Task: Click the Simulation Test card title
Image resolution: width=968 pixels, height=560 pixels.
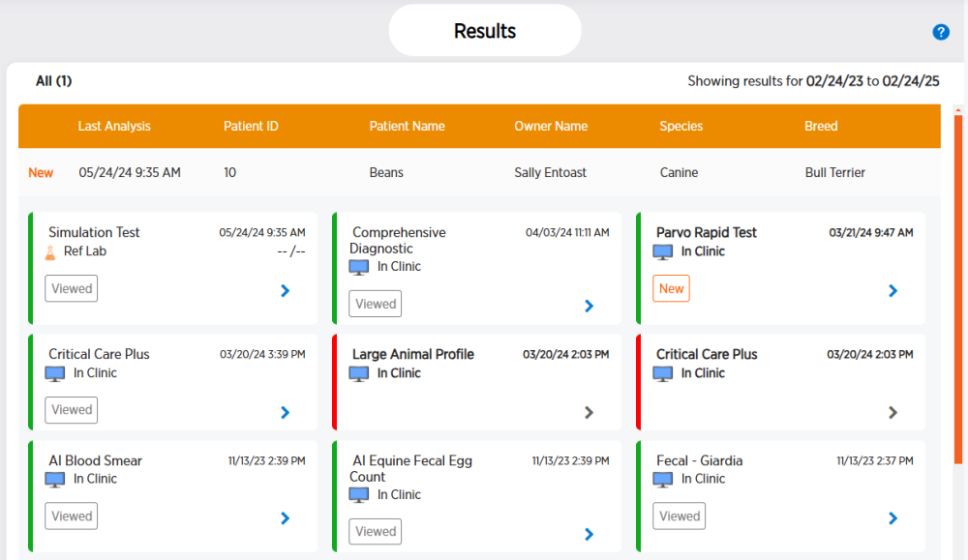Action: [94, 232]
